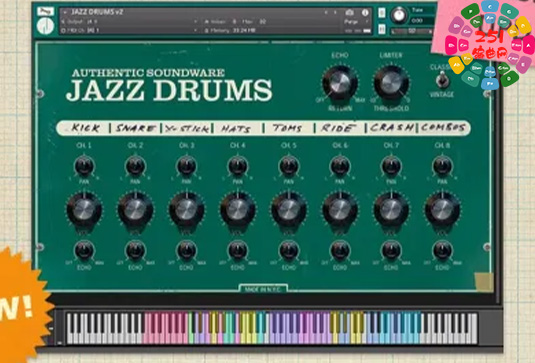
Task: Click the CH 5 Volume knob
Action: [289, 209]
